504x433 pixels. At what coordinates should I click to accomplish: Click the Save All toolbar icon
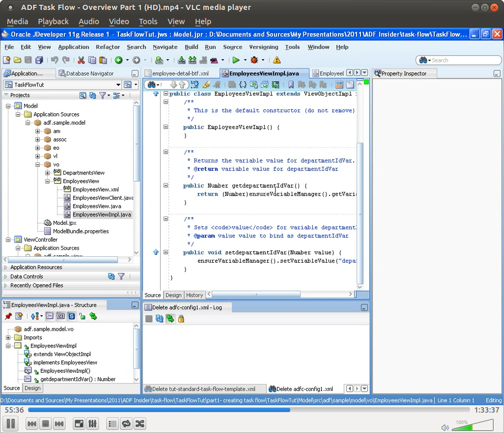click(38, 60)
